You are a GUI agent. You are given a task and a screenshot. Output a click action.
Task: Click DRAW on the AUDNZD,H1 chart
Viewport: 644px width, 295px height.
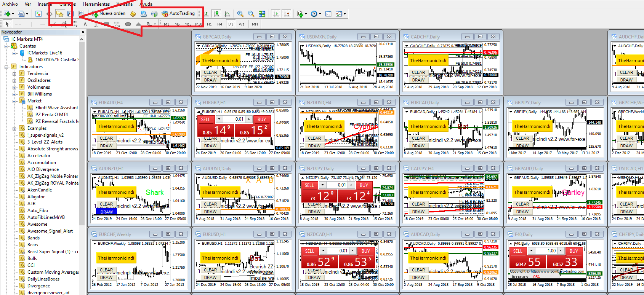click(106, 212)
